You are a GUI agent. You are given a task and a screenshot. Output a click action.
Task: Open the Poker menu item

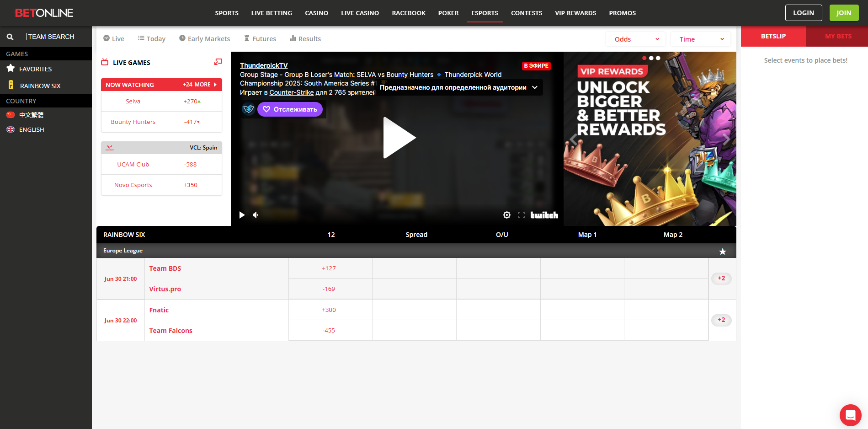448,13
